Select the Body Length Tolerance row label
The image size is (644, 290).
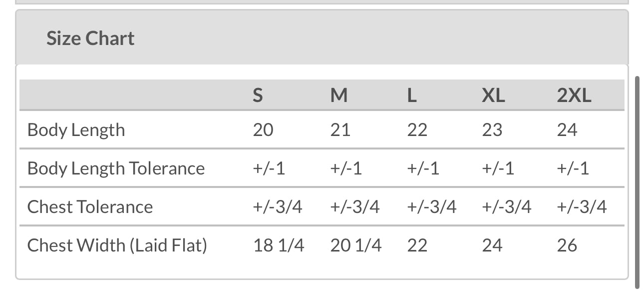point(116,168)
